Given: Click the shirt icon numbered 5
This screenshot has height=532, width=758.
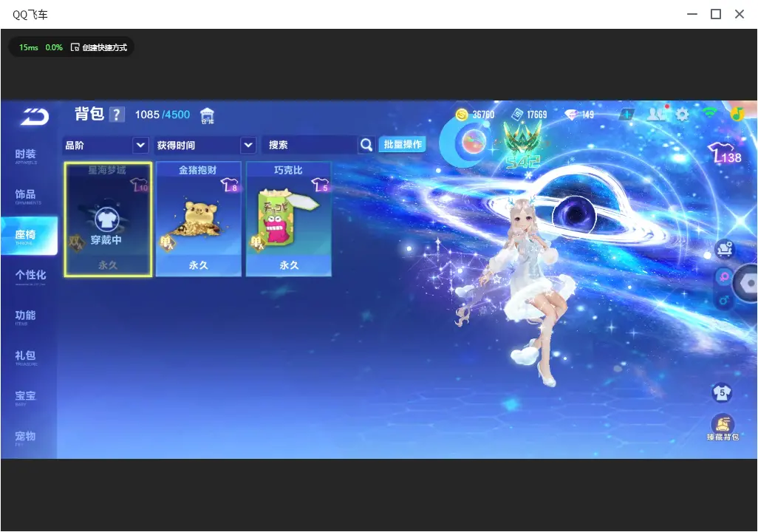Looking at the screenshot, I should click(x=723, y=392).
